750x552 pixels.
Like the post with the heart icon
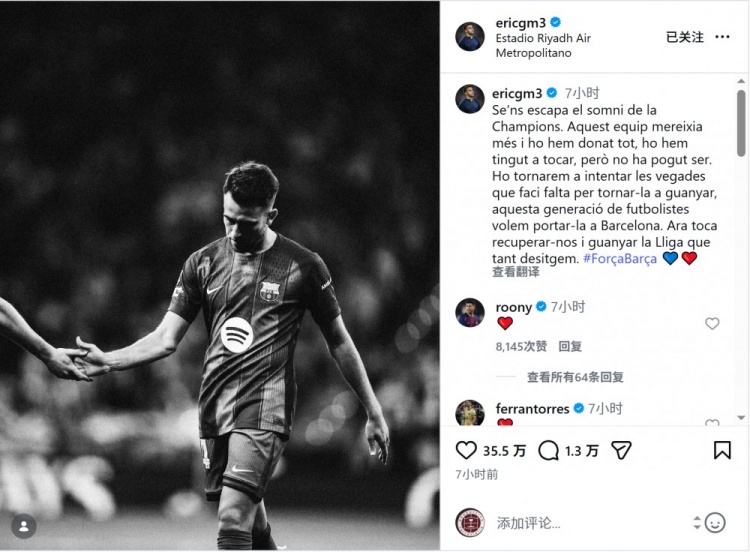point(466,450)
